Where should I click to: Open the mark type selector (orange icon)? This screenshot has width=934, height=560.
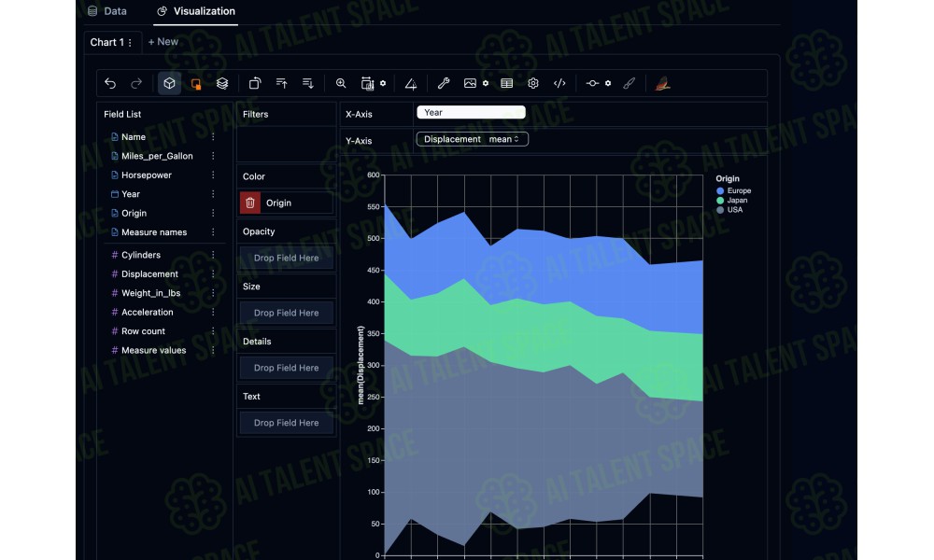pos(195,84)
